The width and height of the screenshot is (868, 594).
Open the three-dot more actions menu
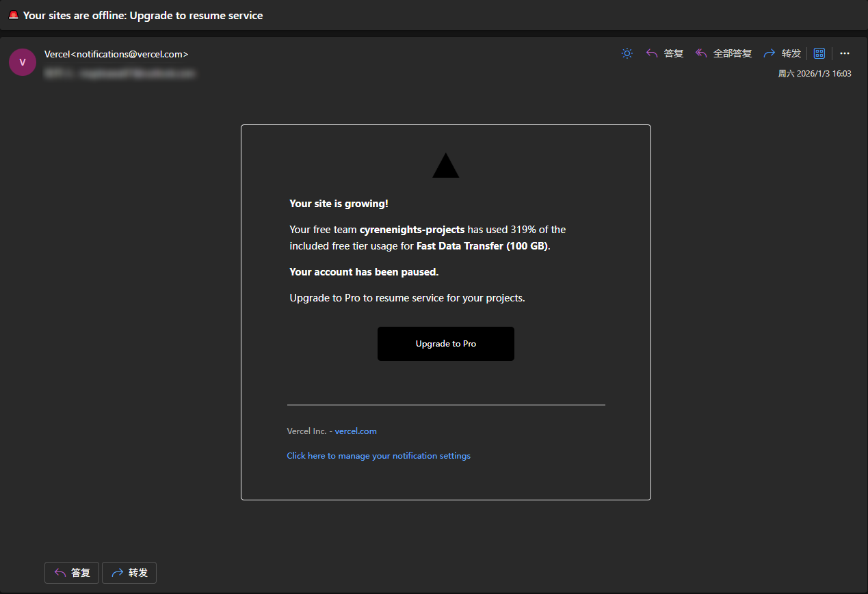[845, 53]
